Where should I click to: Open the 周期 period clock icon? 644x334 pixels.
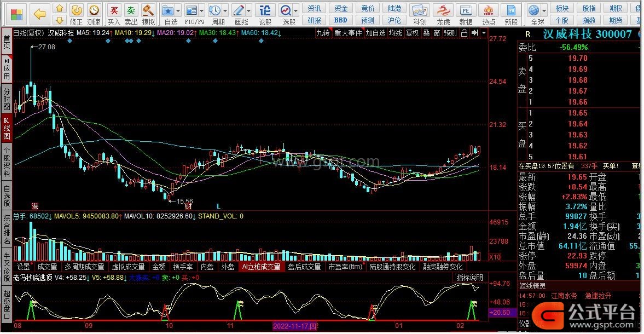click(215, 10)
